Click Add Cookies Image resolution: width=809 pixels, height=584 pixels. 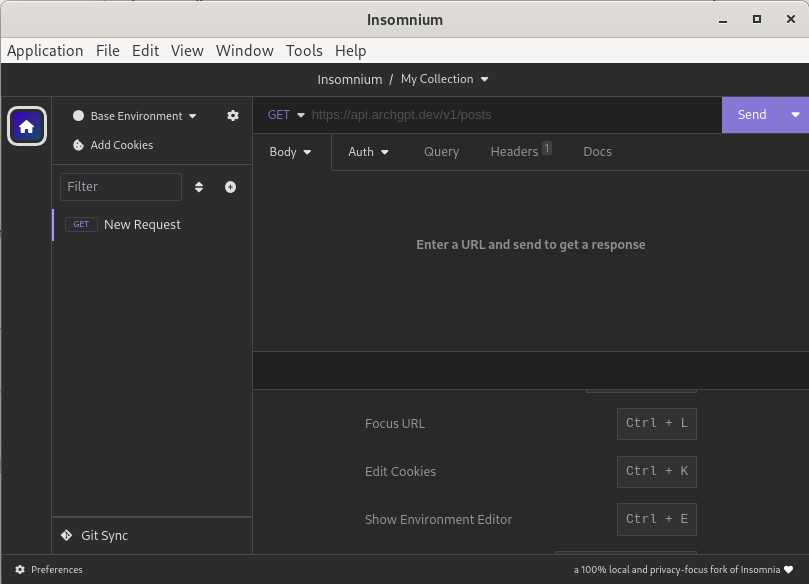point(122,145)
